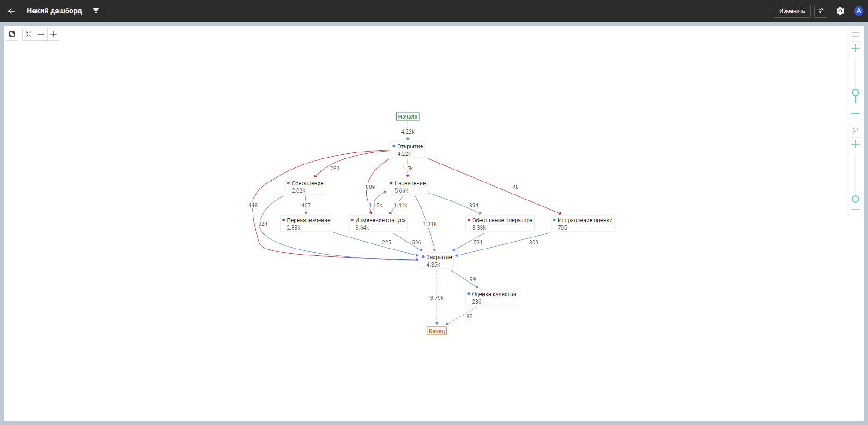The width and height of the screenshot is (868, 425).
Task: Click the edge label 894
Action: 474,206
